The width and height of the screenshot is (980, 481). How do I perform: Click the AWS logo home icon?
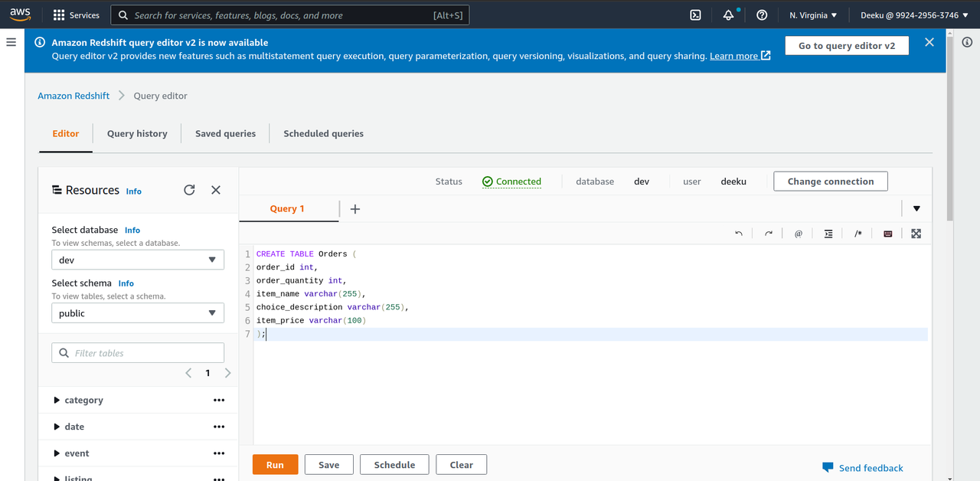tap(20, 15)
